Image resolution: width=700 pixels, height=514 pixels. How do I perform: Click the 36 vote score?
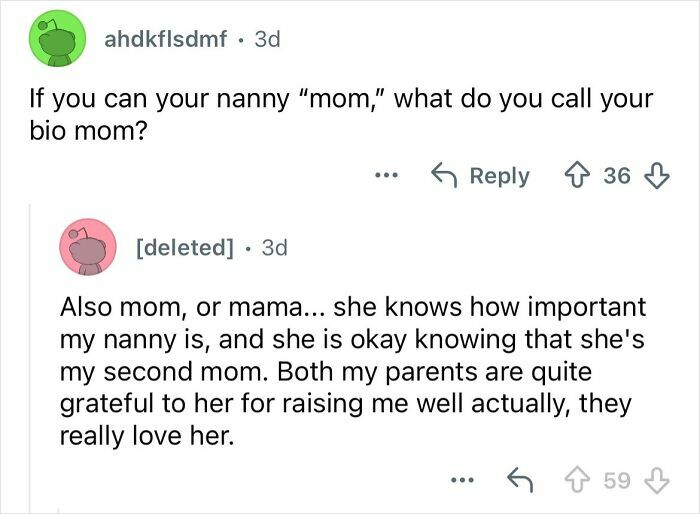click(618, 176)
